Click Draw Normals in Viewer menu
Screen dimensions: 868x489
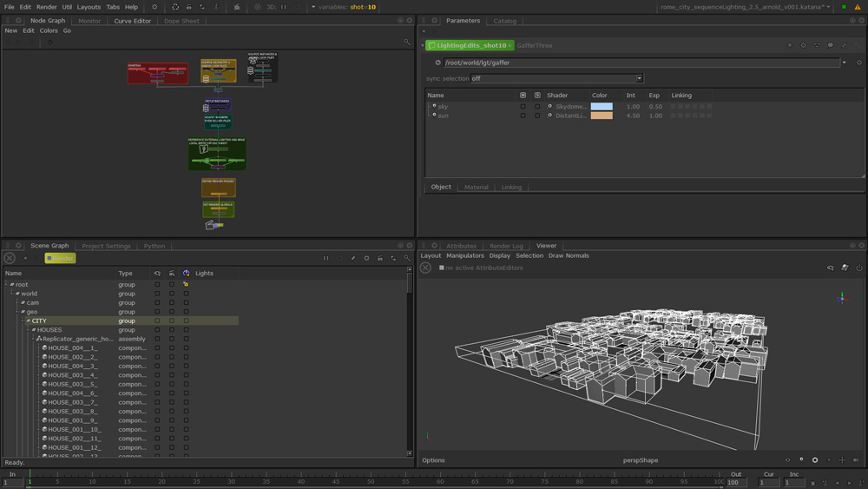pyautogui.click(x=569, y=255)
